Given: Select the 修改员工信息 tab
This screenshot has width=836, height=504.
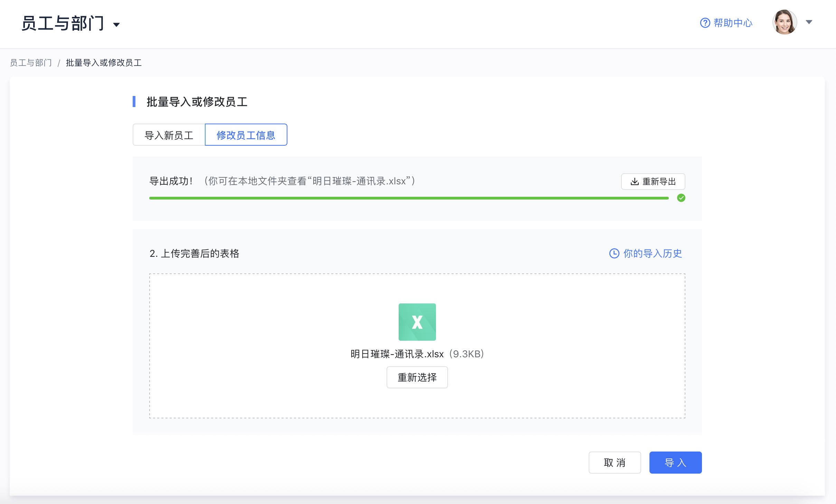Looking at the screenshot, I should 246,135.
